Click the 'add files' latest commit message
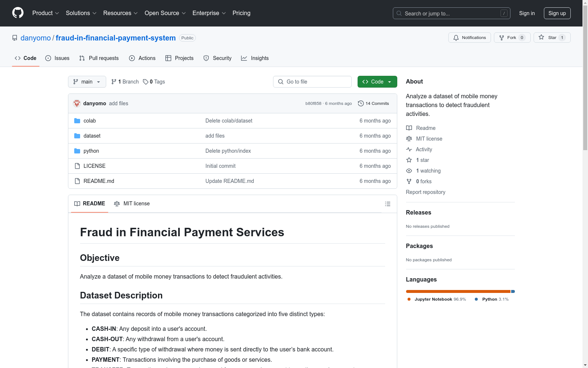 [119, 103]
